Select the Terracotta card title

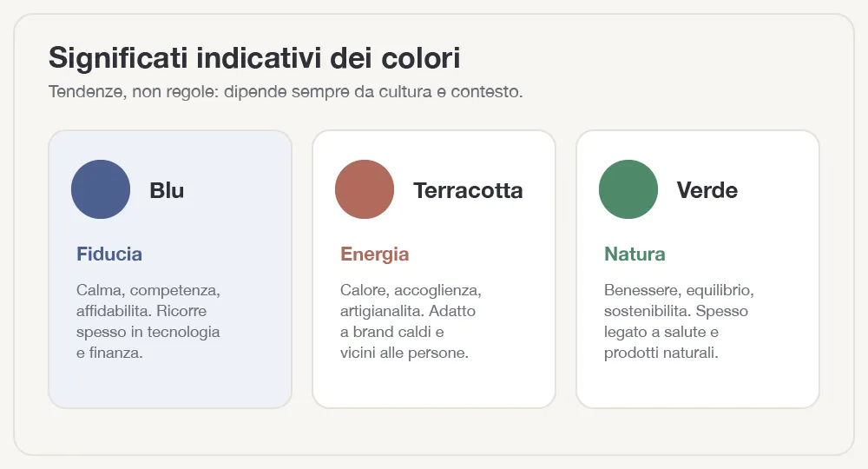(x=468, y=190)
